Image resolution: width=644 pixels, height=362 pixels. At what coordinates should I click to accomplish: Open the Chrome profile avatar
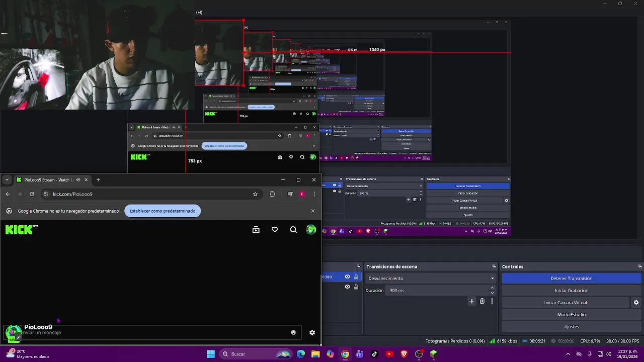[302, 194]
